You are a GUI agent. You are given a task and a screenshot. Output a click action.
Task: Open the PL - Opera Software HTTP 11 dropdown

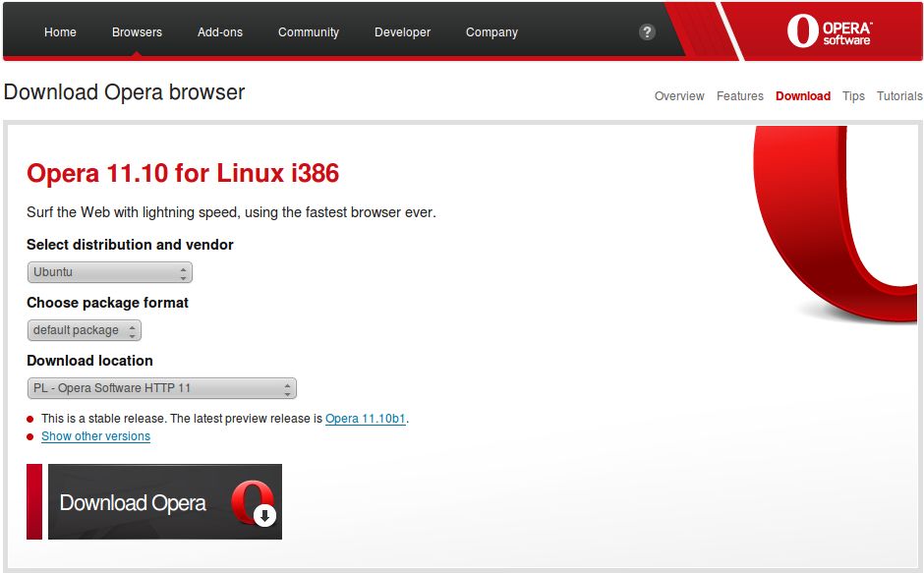pyautogui.click(x=161, y=388)
